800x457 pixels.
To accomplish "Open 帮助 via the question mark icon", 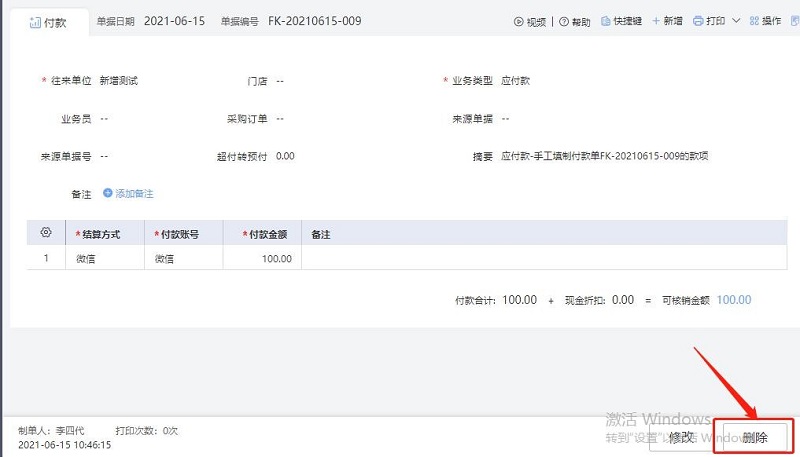I will 564,21.
